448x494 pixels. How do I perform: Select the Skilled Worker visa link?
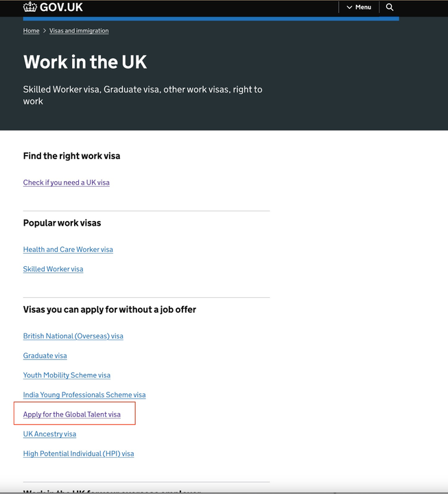coord(53,269)
